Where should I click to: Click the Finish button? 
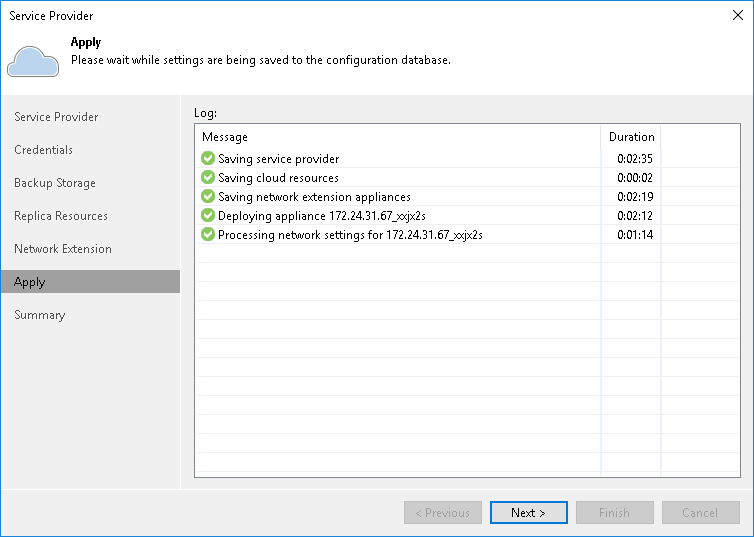615,512
